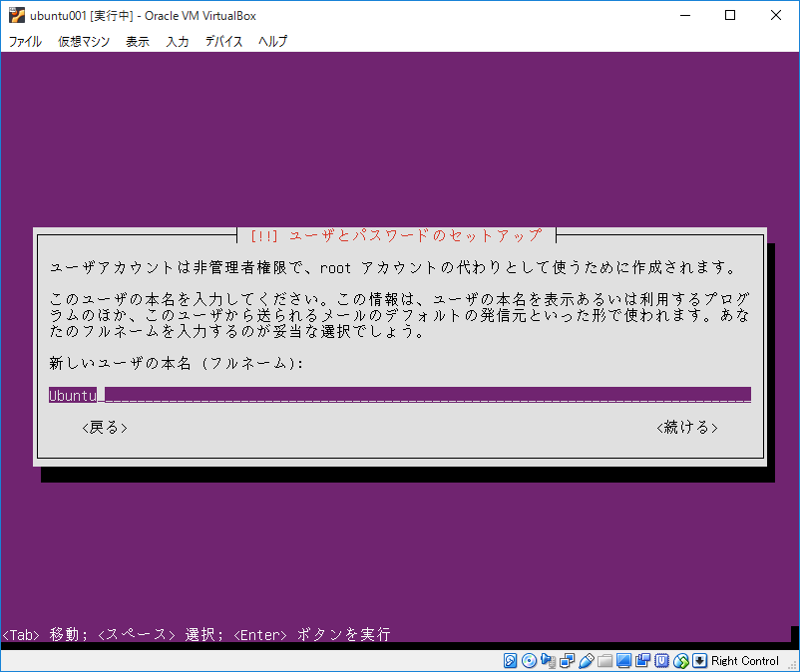Open the ヘルプ menu

[x=271, y=41]
